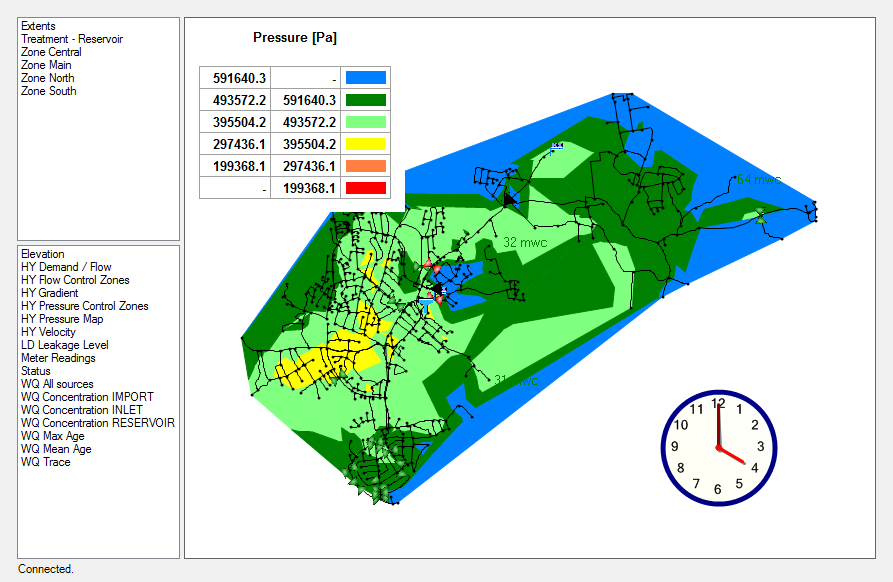Click the 591640.3 legend value cell
The image size is (893, 582).
(239, 77)
